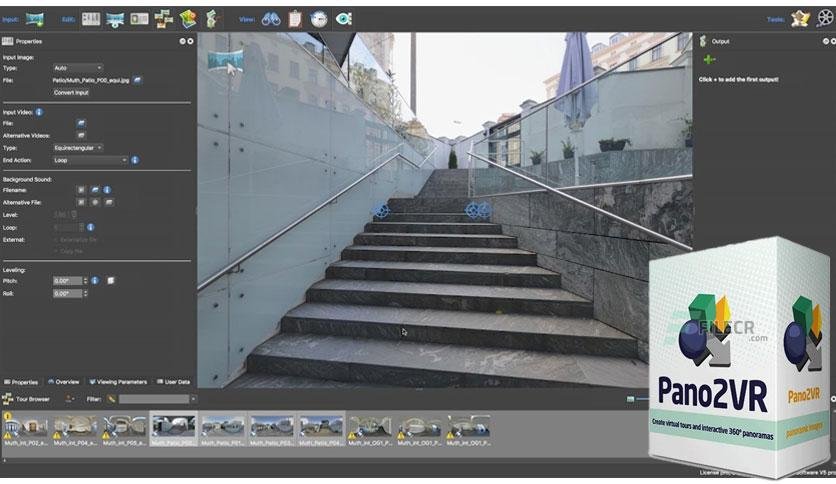Click the Tour Browser filter text field
836x484 pixels.
154,399
